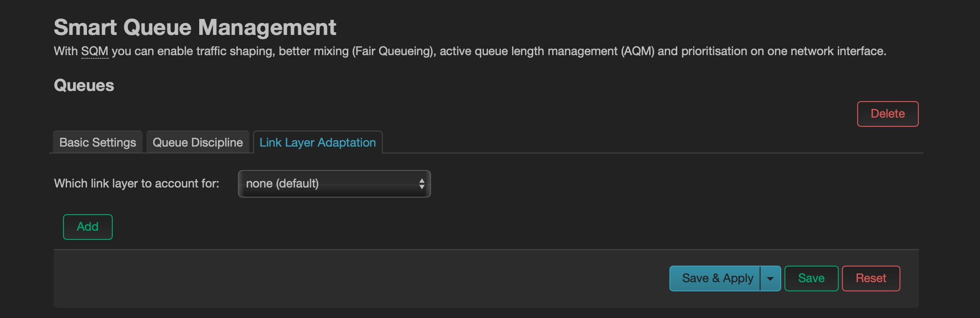The height and width of the screenshot is (318, 980).
Task: Open the Save & Apply dropdown arrow
Action: pyautogui.click(x=770, y=278)
